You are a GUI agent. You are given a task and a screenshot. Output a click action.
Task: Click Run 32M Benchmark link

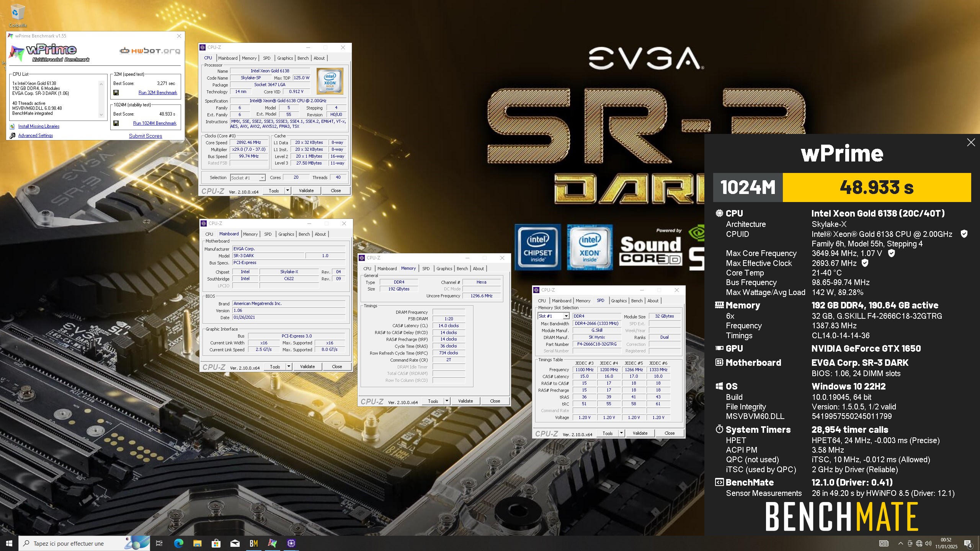(158, 93)
